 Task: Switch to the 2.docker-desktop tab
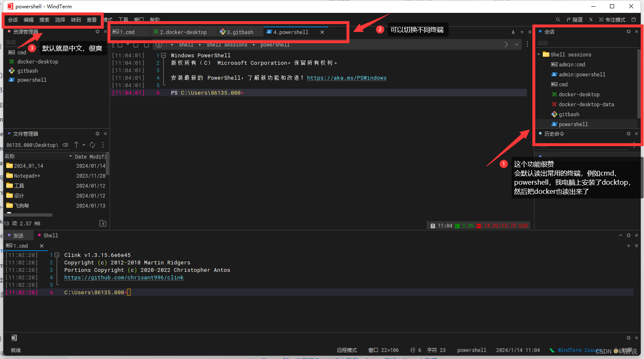(x=183, y=32)
